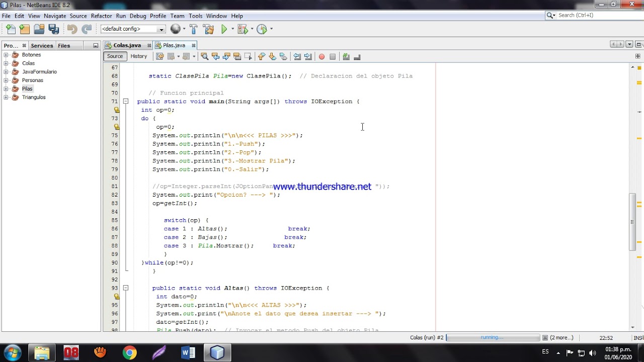Expand the Colas project node
Image resolution: width=644 pixels, height=362 pixels.
click(x=6, y=63)
